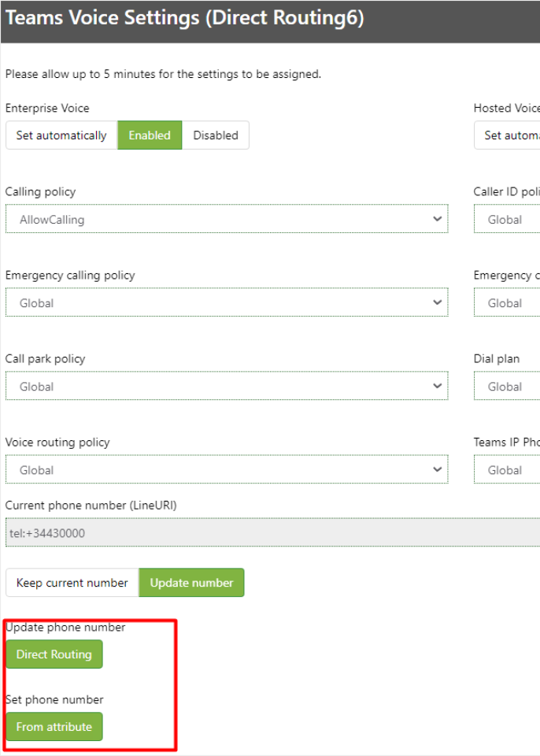
Task: Select From attribute phone number source
Action: point(54,727)
